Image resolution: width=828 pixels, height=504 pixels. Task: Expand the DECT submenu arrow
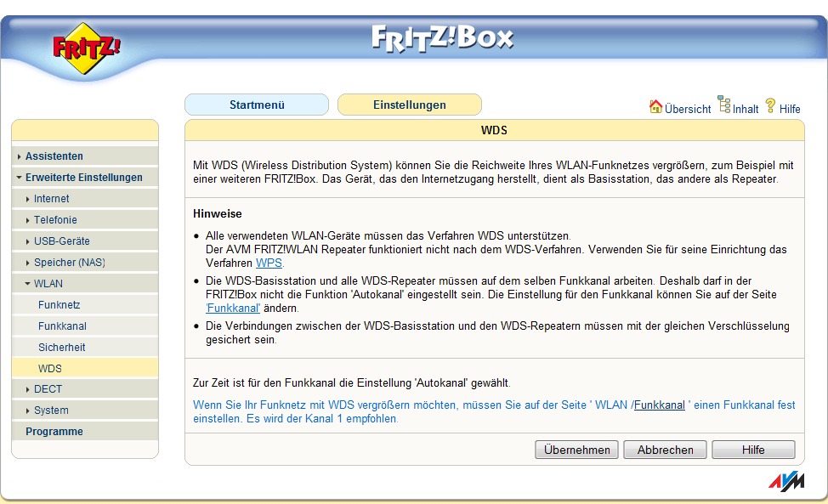point(27,389)
